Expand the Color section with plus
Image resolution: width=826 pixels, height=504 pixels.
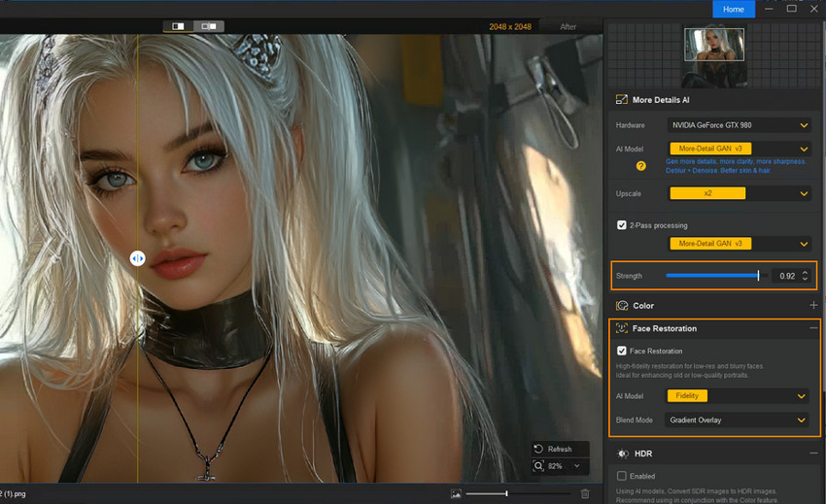813,305
